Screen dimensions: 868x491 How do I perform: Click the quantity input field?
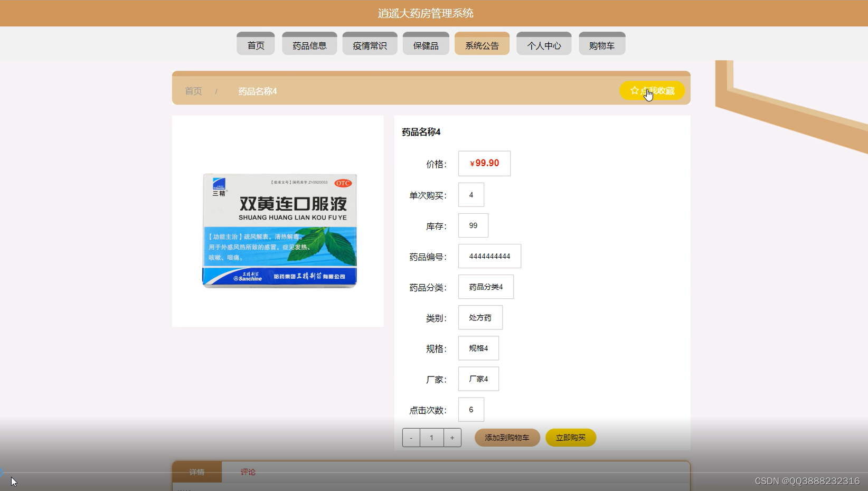coord(431,438)
